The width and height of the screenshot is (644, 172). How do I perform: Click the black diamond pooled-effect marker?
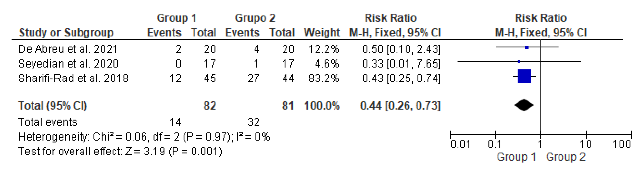tap(524, 105)
